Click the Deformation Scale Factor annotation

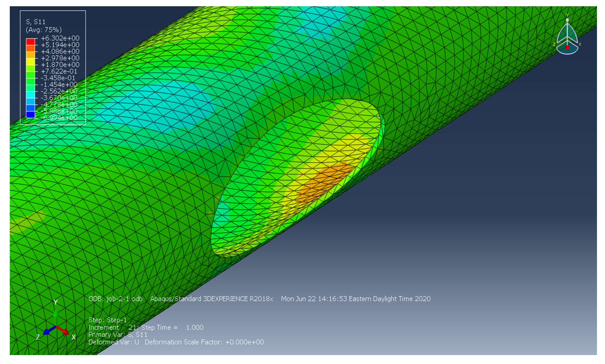pyautogui.click(x=204, y=342)
